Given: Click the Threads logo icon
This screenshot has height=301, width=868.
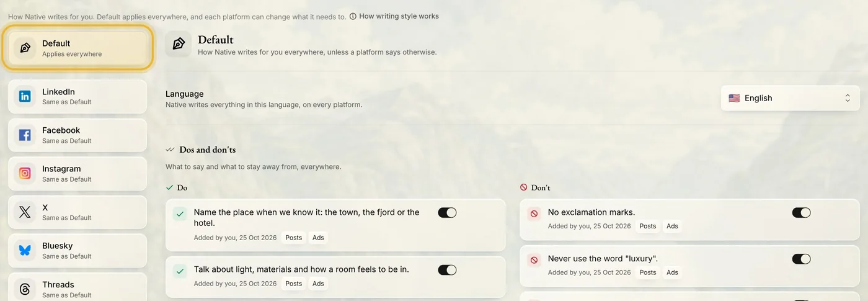Looking at the screenshot, I should [x=25, y=289].
